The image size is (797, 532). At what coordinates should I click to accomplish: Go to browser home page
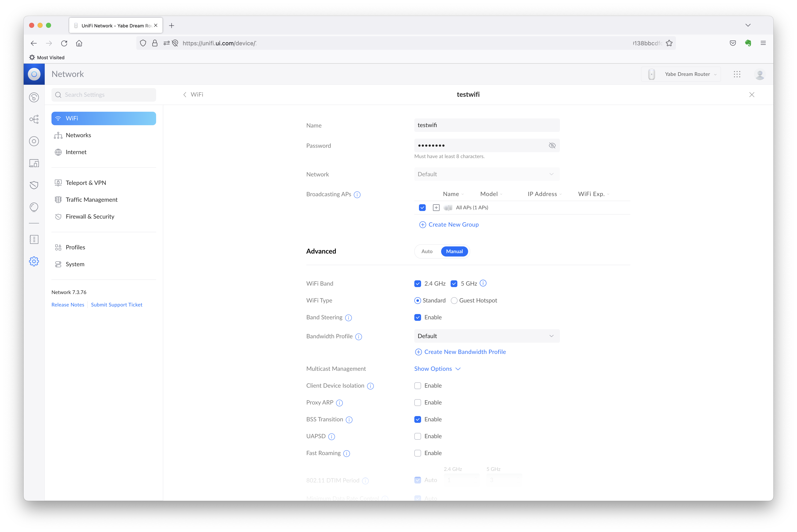(x=79, y=43)
